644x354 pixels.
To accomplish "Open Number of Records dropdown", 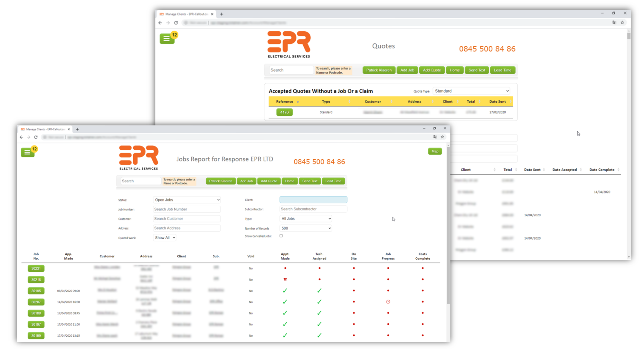I will coord(306,228).
